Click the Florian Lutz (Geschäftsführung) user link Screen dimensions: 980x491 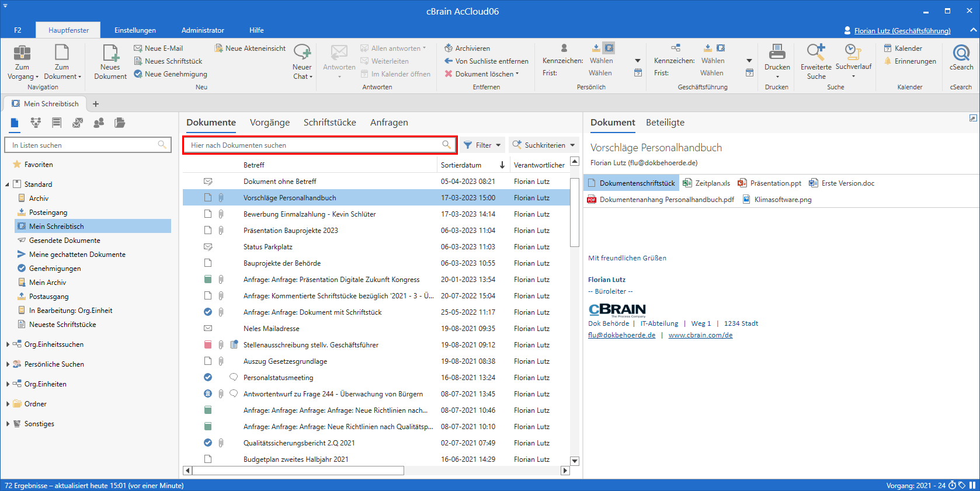[902, 30]
